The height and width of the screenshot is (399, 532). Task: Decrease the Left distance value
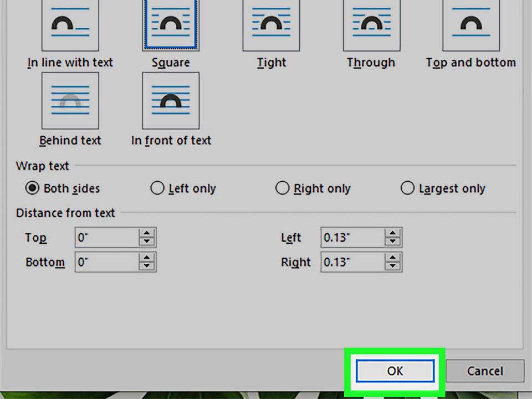point(392,241)
